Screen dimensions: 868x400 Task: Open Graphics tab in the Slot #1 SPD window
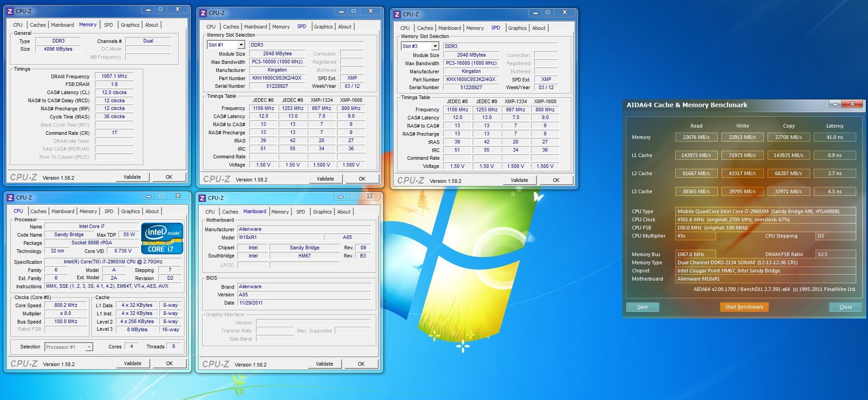pos(323,27)
